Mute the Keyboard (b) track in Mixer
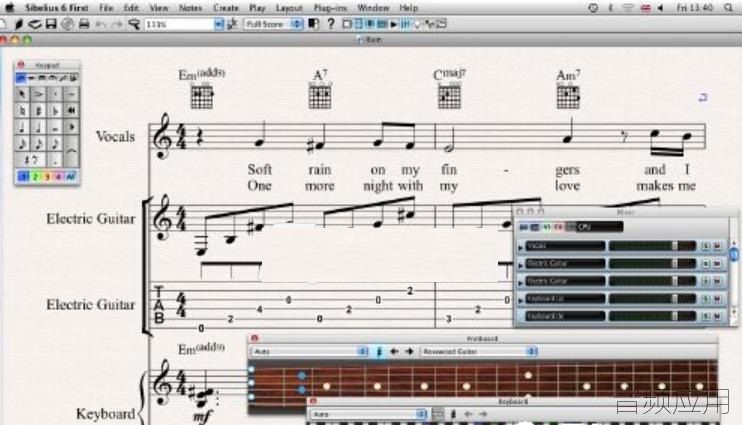 (x=717, y=316)
